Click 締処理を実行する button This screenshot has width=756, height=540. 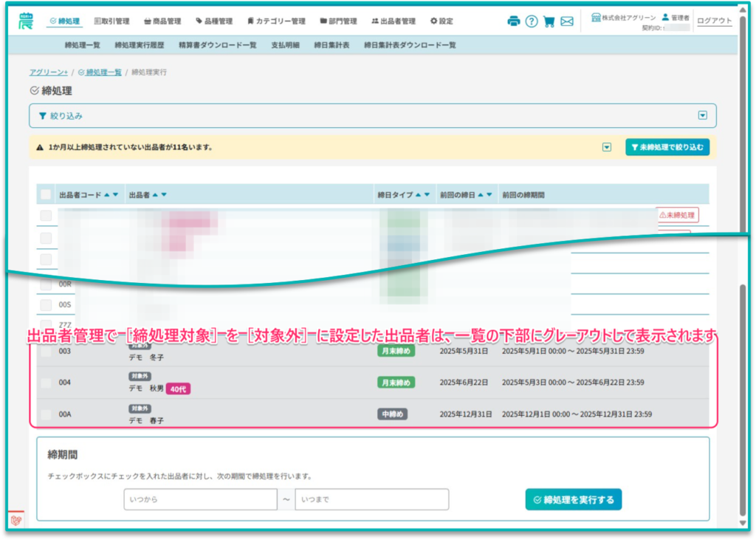click(x=573, y=499)
